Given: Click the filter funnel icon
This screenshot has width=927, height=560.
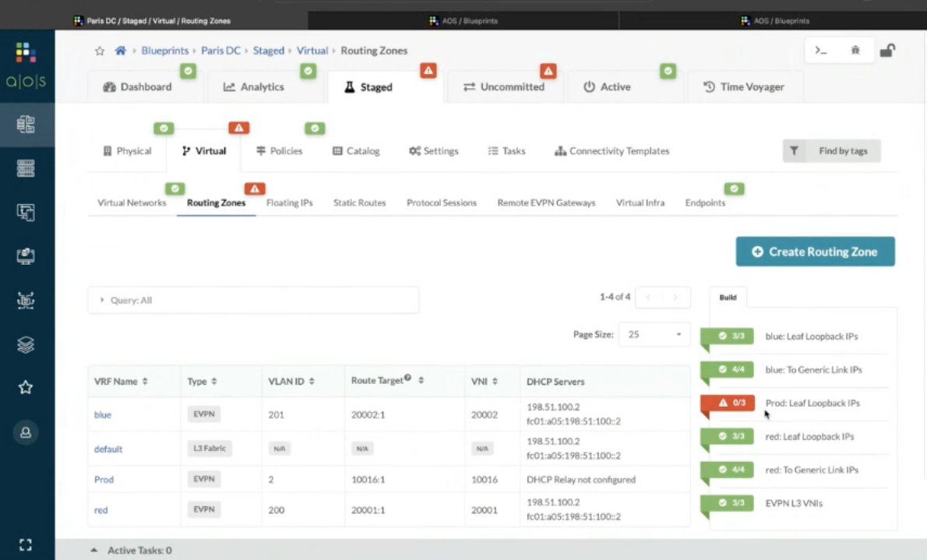Looking at the screenshot, I should pos(794,151).
